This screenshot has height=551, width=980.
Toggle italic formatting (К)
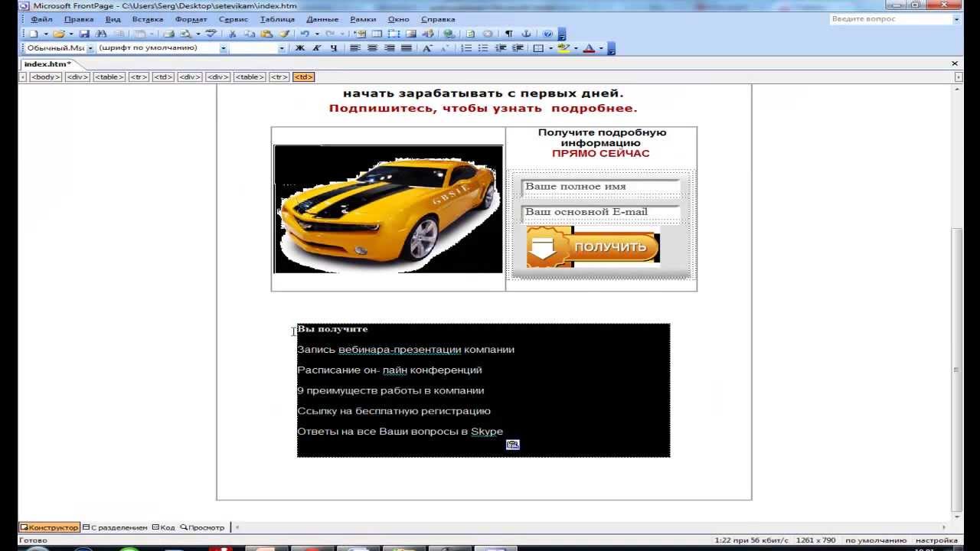coord(317,48)
